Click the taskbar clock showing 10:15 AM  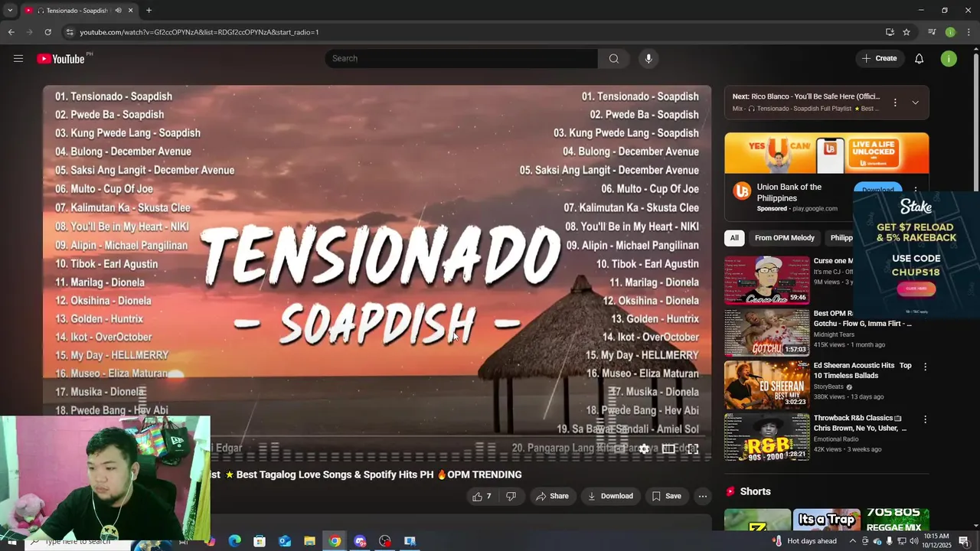tap(936, 541)
